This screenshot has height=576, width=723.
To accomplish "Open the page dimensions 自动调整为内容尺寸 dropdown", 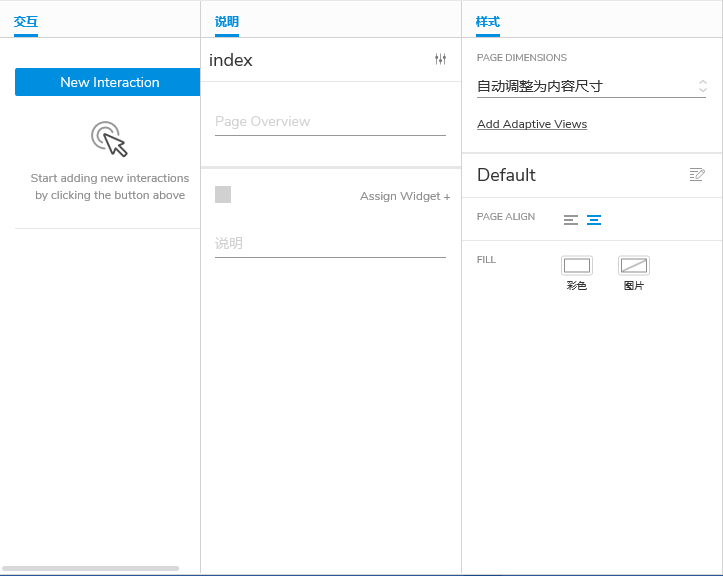I will point(592,87).
